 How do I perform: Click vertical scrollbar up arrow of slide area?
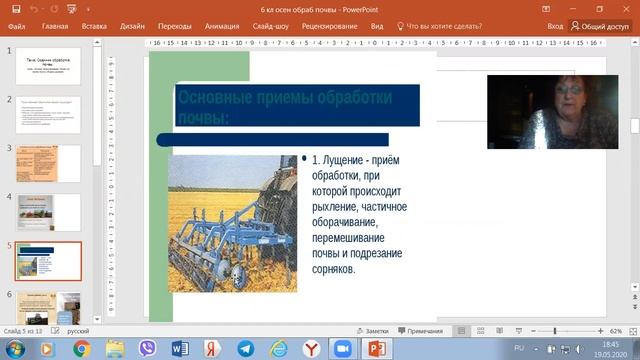click(635, 42)
